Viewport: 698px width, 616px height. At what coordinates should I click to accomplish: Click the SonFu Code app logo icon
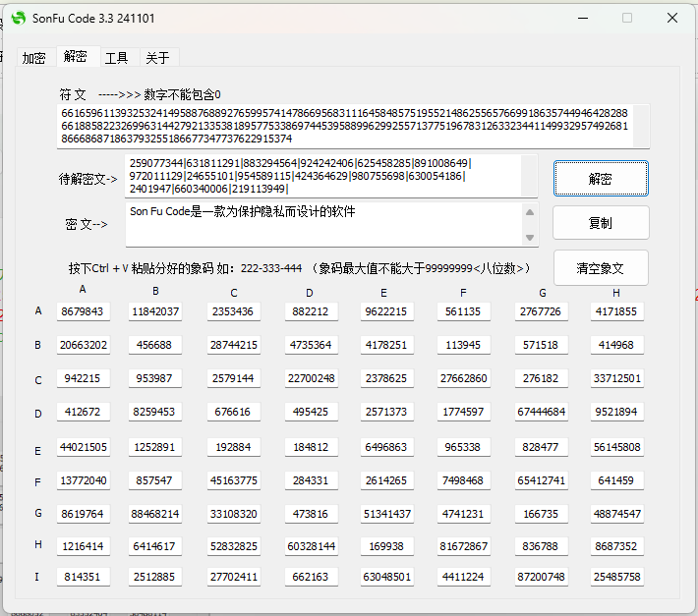(x=18, y=18)
